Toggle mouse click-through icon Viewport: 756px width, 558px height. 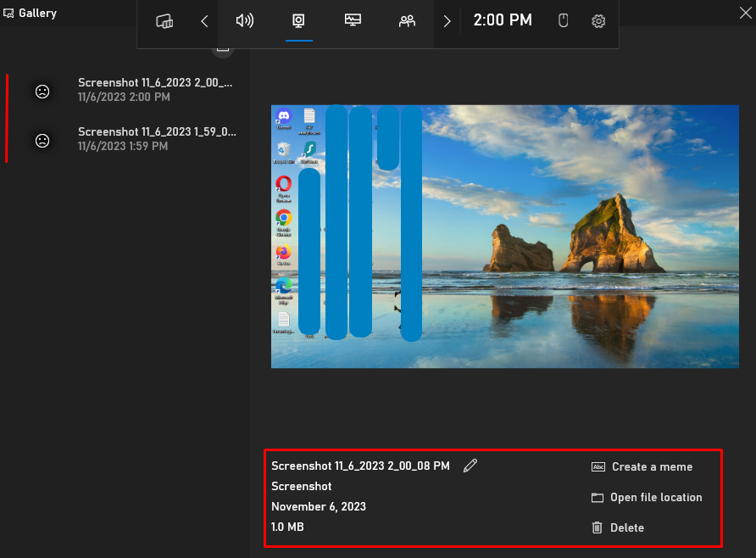click(563, 21)
